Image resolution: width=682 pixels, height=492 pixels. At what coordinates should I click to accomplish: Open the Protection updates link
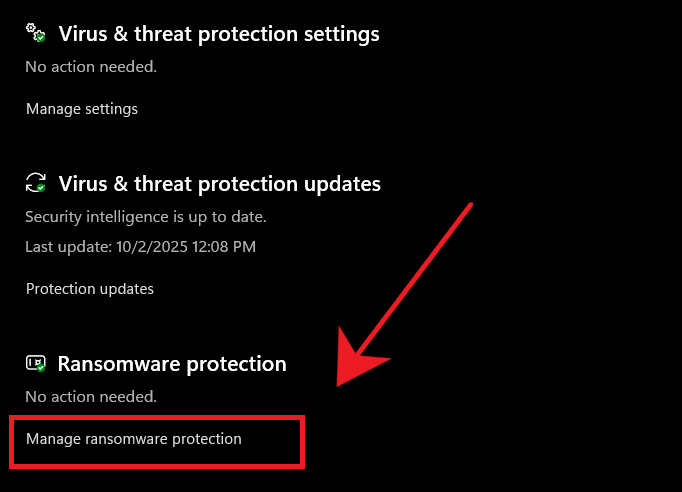pos(90,289)
